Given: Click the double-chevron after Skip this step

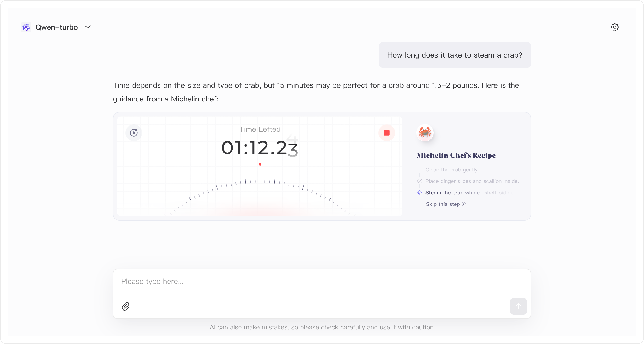Looking at the screenshot, I should pos(464,204).
